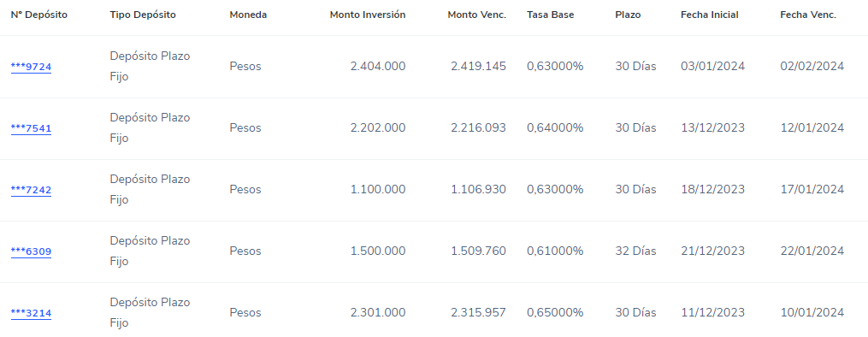The height and width of the screenshot is (337, 868).
Task: Select the 2.216.093 maturity amount cell
Action: click(x=478, y=127)
